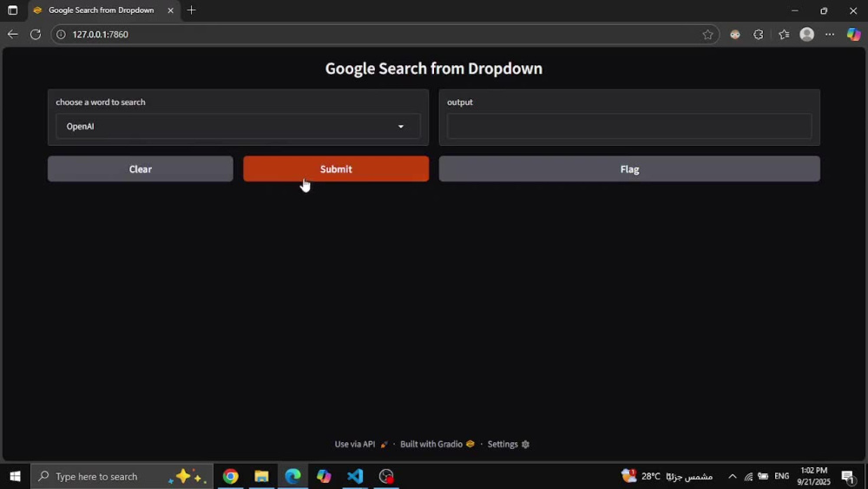
Task: Click inside the output text box
Action: (x=629, y=126)
